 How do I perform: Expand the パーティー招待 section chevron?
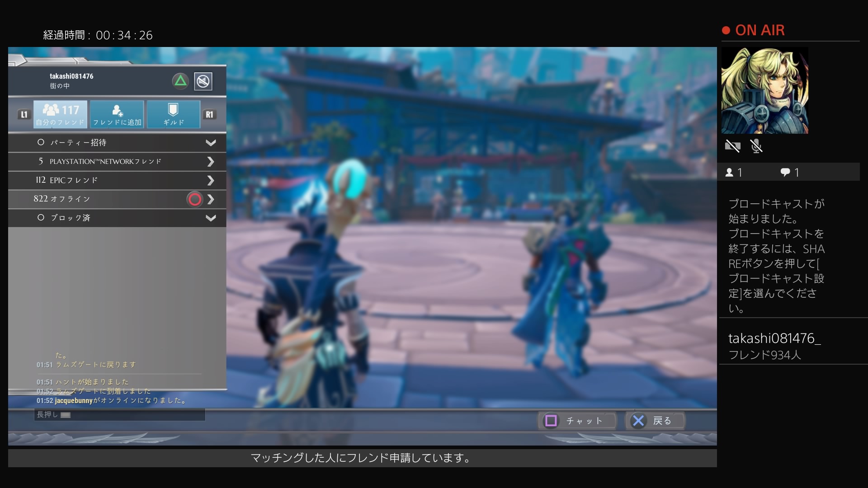[211, 143]
